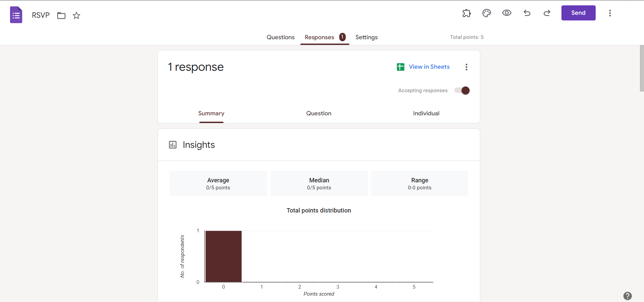Toggle the Accepting responses switch
This screenshot has width=644, height=302.
[x=462, y=90]
